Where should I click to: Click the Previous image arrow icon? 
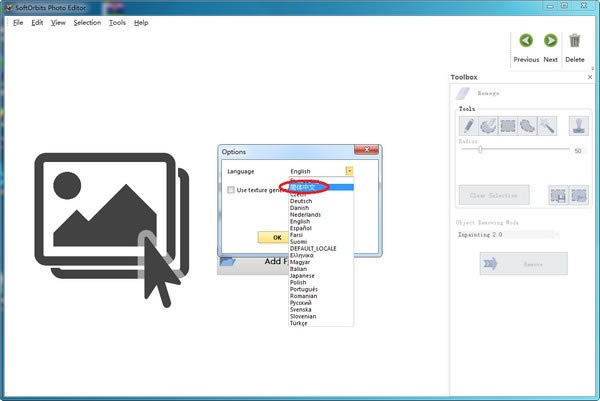[x=526, y=41]
